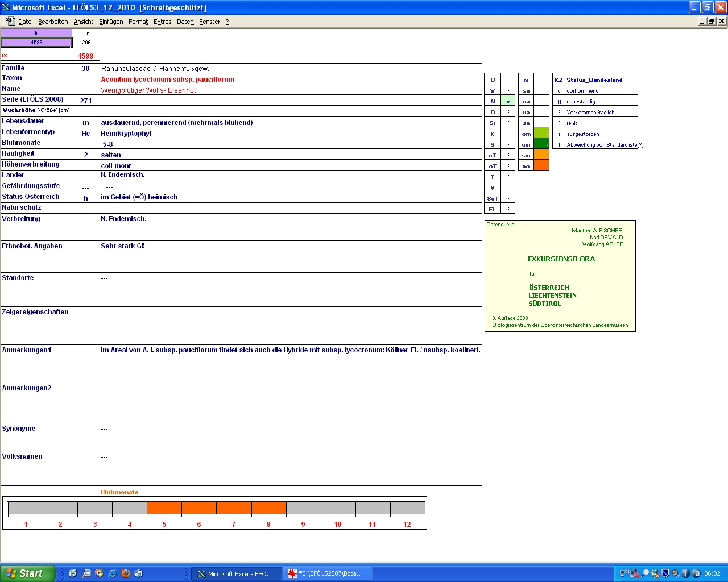The image size is (728, 582).
Task: Open the Bearbeiten menu
Action: [x=53, y=22]
